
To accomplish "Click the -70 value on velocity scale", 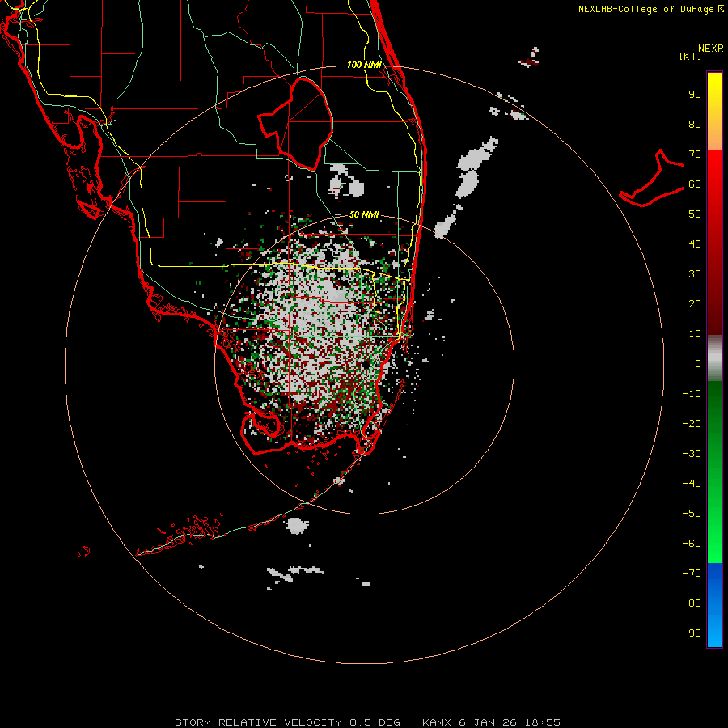I will coord(692,573).
